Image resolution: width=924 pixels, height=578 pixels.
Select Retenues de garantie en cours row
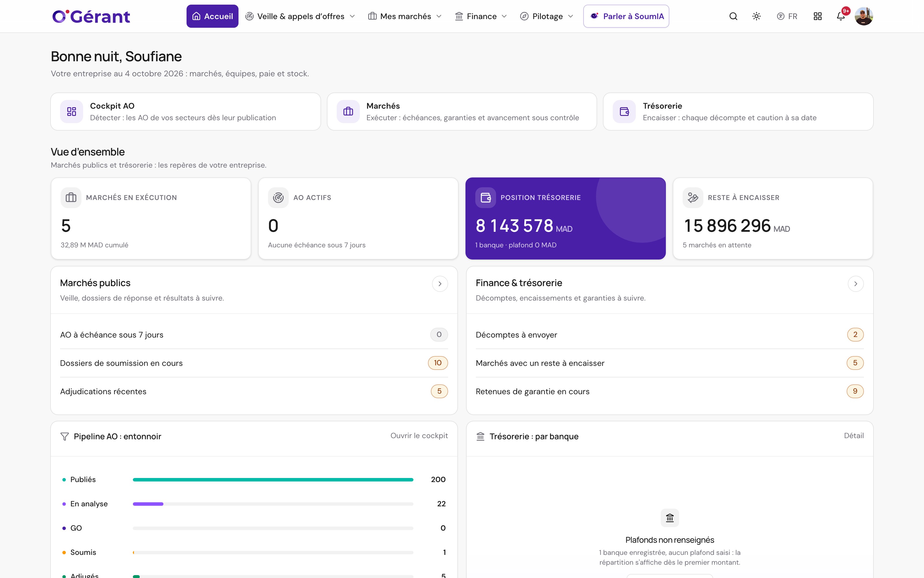click(670, 391)
